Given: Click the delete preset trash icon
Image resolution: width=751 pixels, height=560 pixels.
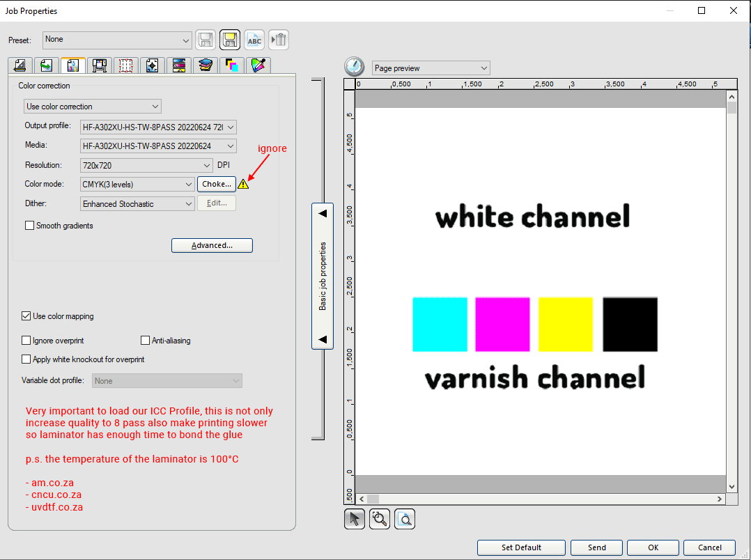Looking at the screenshot, I should coord(279,40).
